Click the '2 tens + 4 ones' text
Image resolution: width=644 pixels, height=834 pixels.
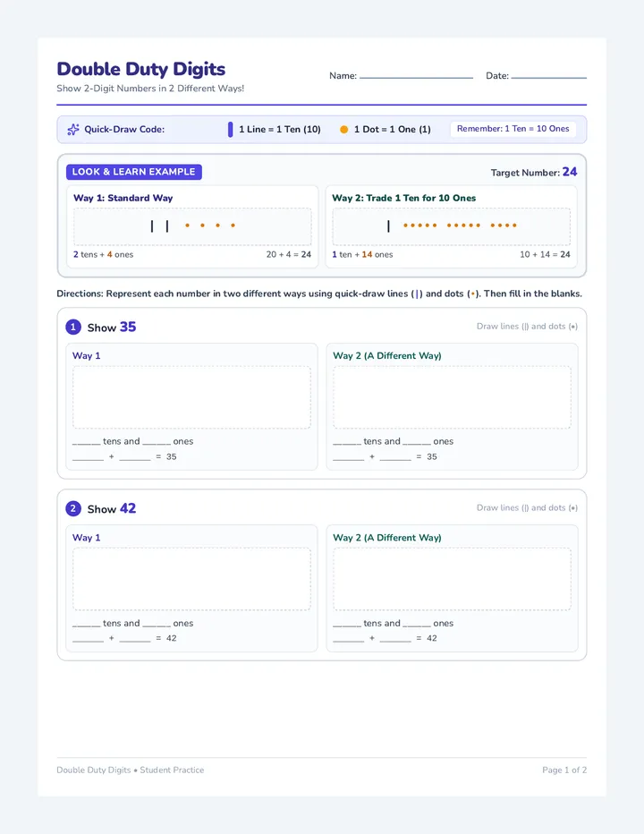point(103,254)
